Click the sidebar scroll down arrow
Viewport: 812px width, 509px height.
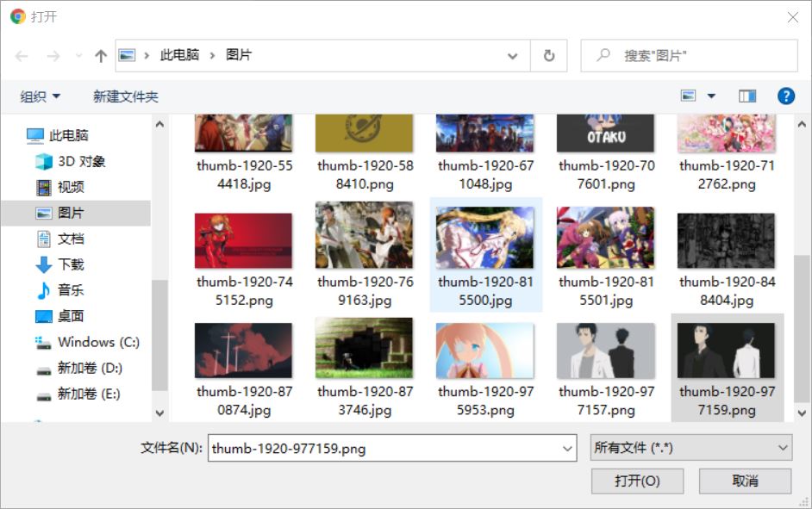(159, 413)
